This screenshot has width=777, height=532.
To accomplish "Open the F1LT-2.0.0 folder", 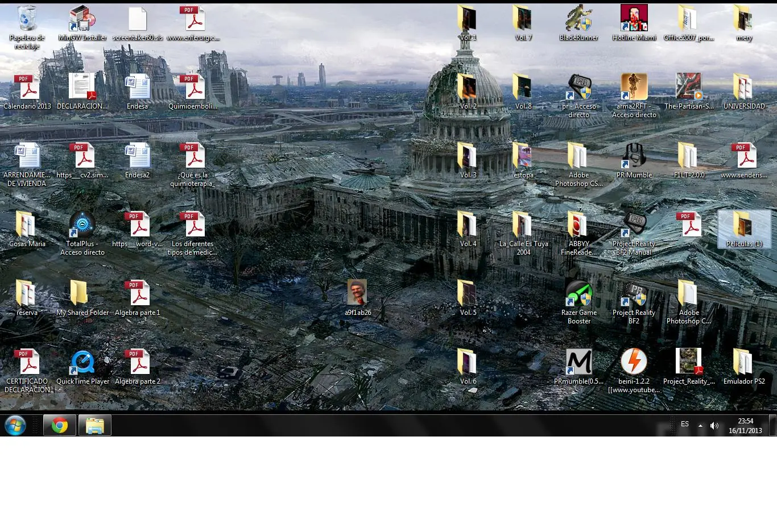I will point(689,161).
